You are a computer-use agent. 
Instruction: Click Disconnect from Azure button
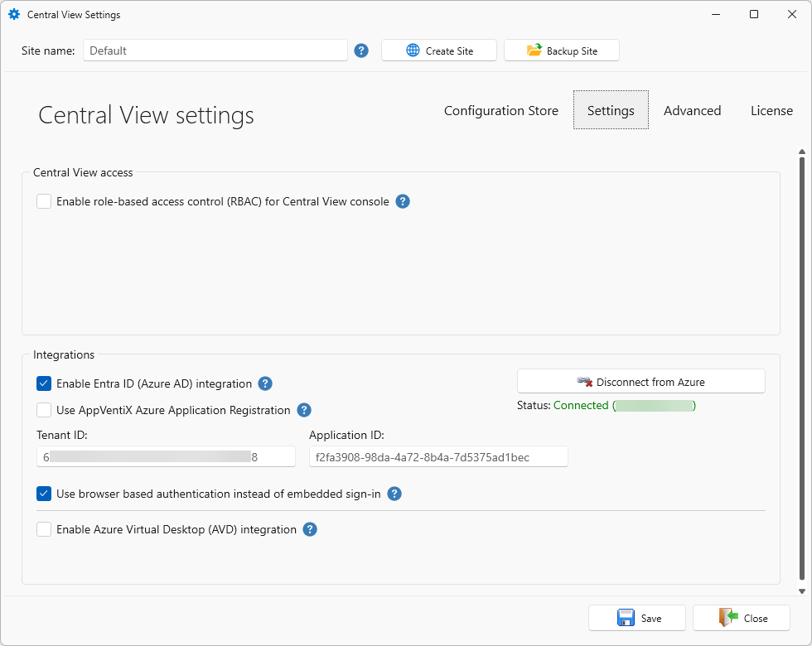[641, 382]
